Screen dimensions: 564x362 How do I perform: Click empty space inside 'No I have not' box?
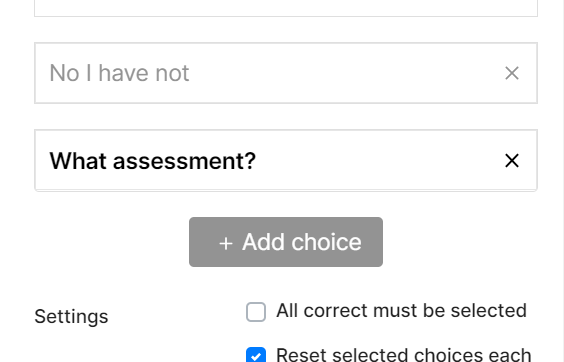tap(345, 73)
